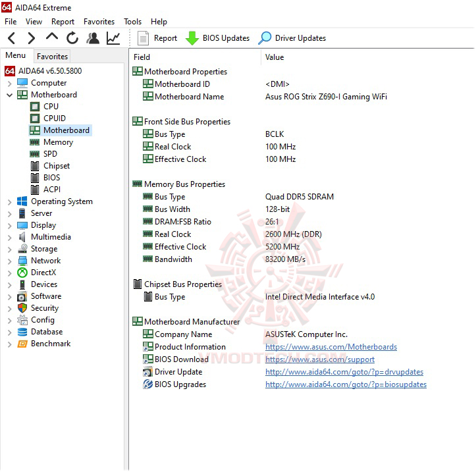Refresh the current page

click(72, 38)
